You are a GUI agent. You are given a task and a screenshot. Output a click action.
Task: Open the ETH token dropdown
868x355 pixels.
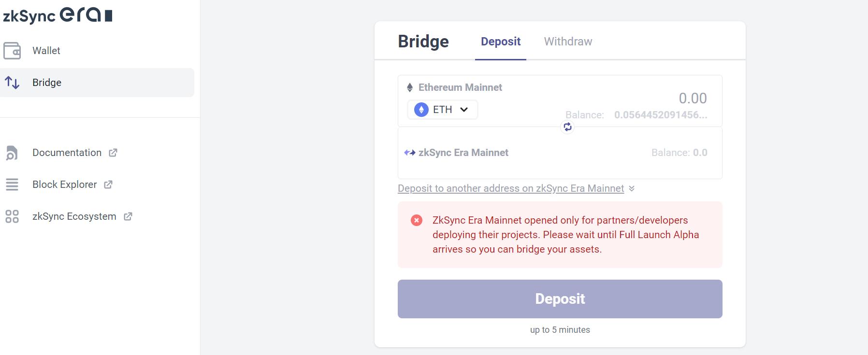tap(443, 110)
